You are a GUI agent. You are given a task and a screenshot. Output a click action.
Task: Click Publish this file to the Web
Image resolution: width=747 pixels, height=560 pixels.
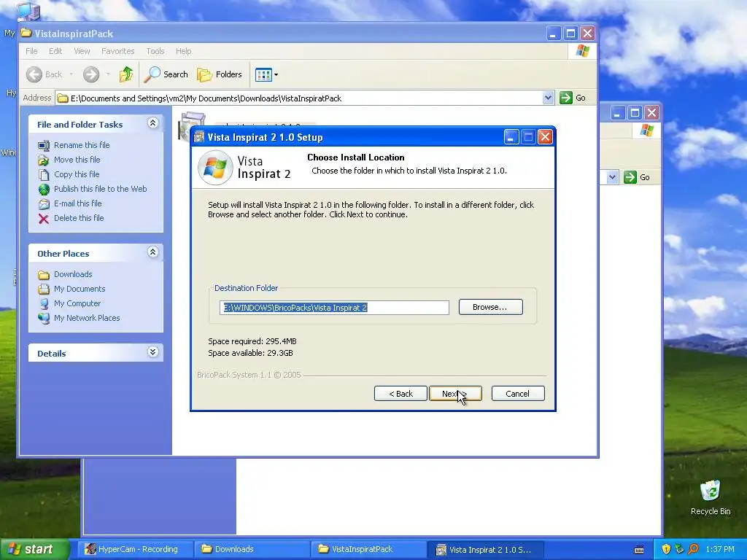tap(100, 189)
